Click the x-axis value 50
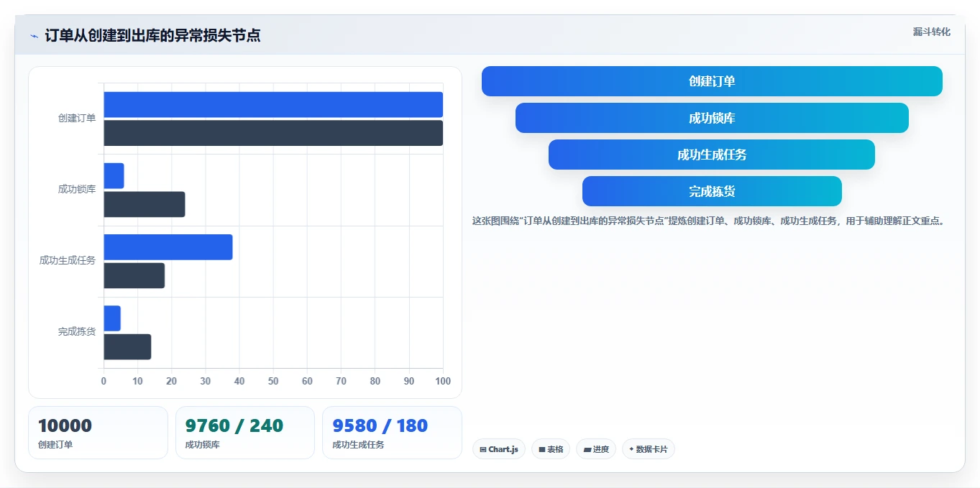This screenshot has height=488, width=980. 273,381
